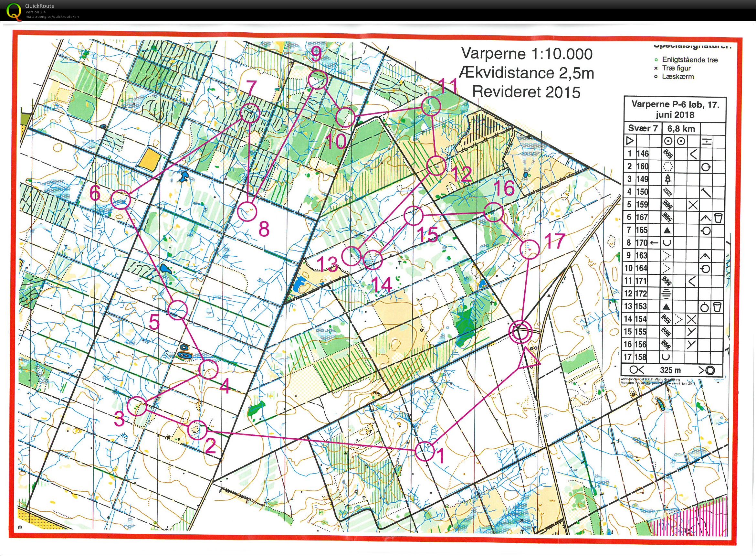This screenshot has height=556, width=756.
Task: Select control circle 5 on the map
Action: point(177,310)
